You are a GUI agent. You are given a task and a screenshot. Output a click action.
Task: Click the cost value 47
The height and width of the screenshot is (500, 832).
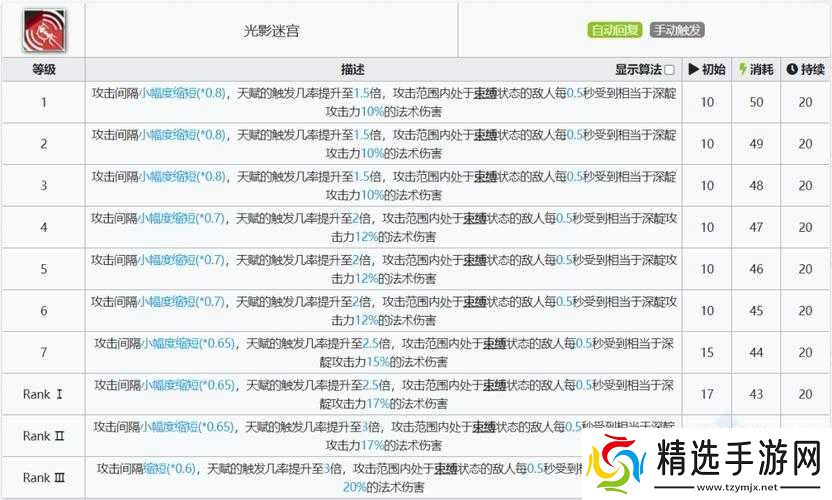point(756,227)
